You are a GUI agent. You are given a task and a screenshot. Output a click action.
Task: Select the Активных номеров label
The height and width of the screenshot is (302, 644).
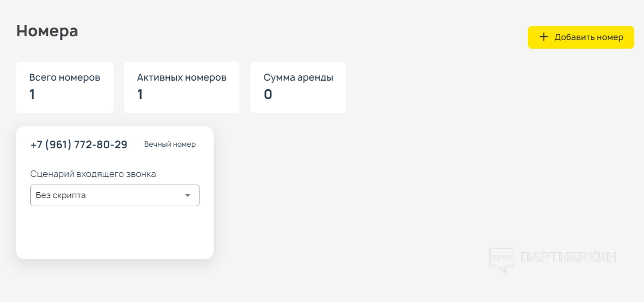click(x=182, y=77)
